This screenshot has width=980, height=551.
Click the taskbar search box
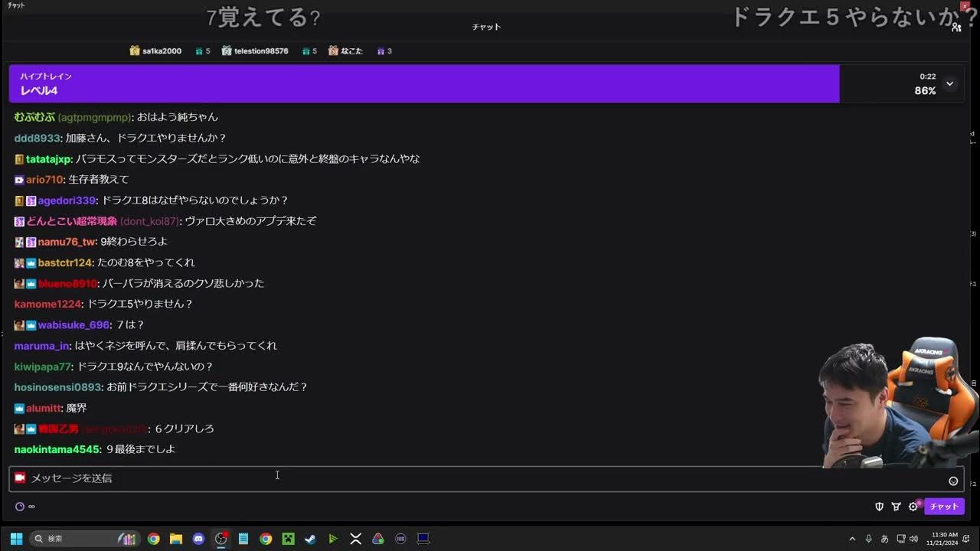(x=84, y=539)
